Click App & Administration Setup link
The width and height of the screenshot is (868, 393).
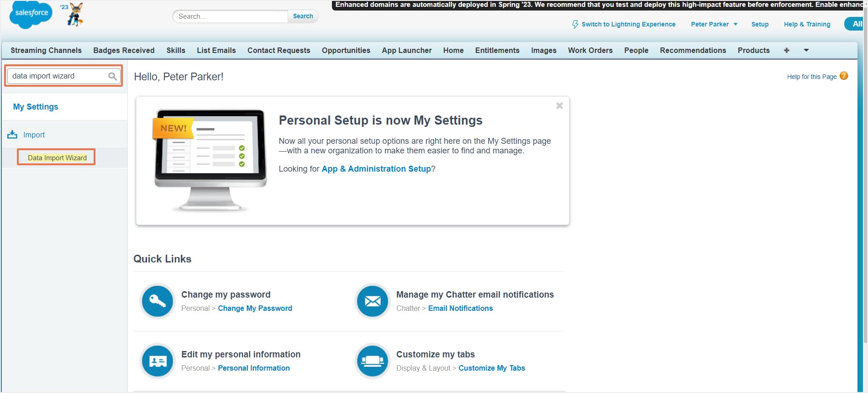376,169
